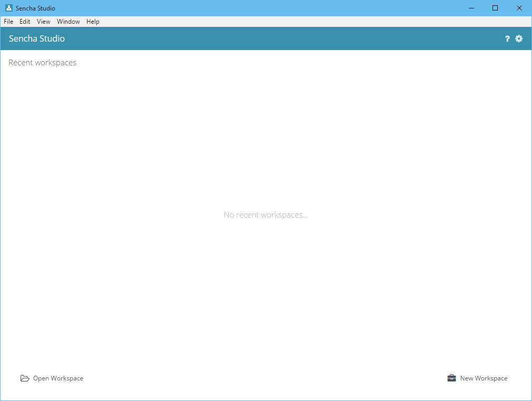Open the help question mark icon
The width and height of the screenshot is (532, 401).
(507, 38)
